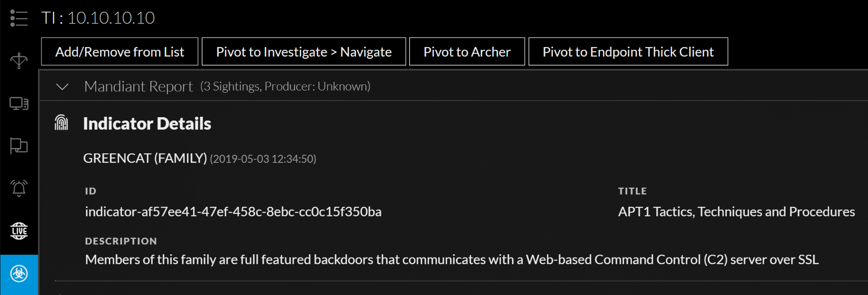The width and height of the screenshot is (868, 295).
Task: Click the LIVE globe sidebar icon
Action: [x=19, y=231]
